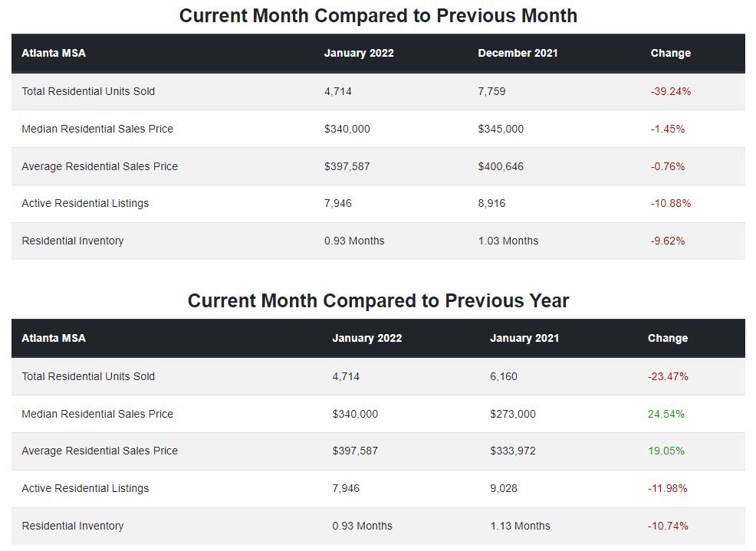
Task: Click the 'Current Month Compared to Previous Month' heading
Action: pyautogui.click(x=378, y=15)
